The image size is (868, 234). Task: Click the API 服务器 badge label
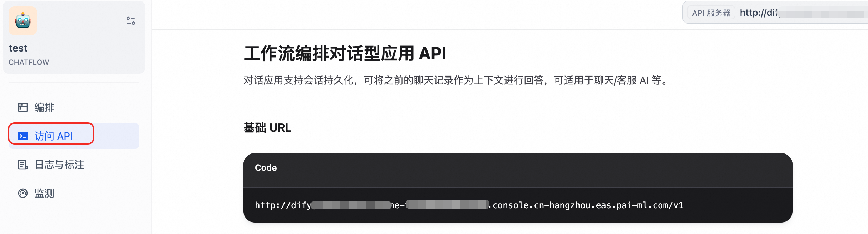coord(711,13)
